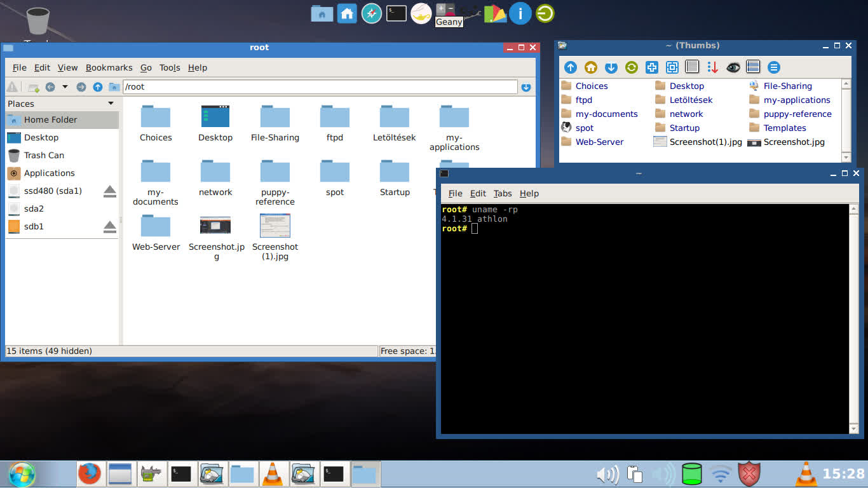
Task: Open Tabs menu in terminal
Action: point(503,193)
